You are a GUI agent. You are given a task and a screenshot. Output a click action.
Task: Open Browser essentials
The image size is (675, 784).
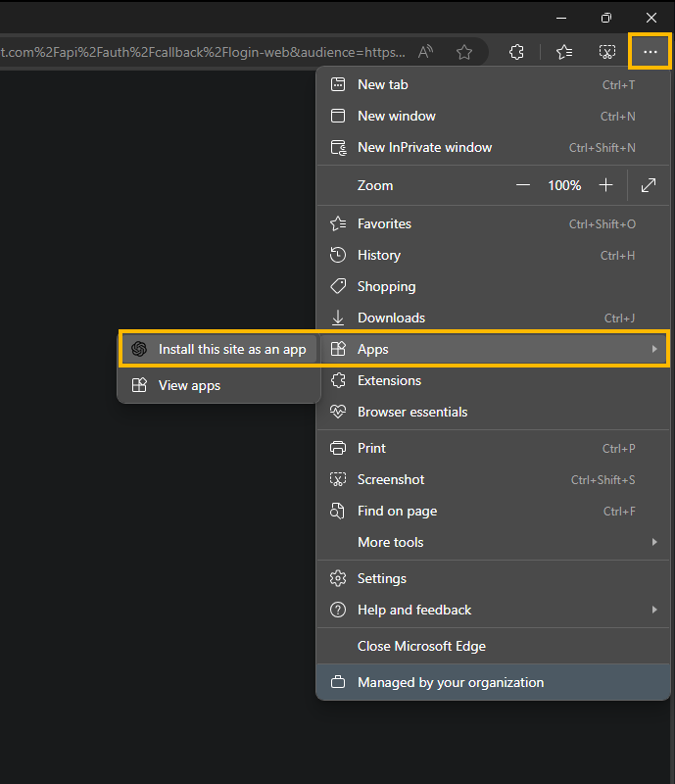point(493,412)
